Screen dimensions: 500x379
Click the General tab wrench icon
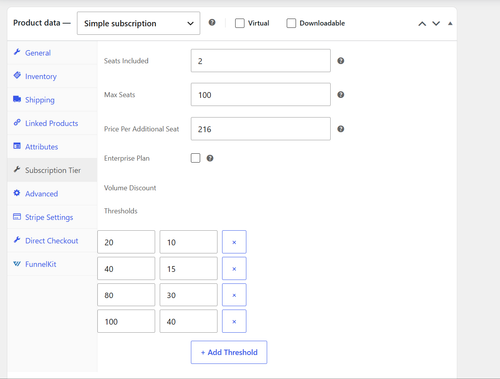pos(17,52)
